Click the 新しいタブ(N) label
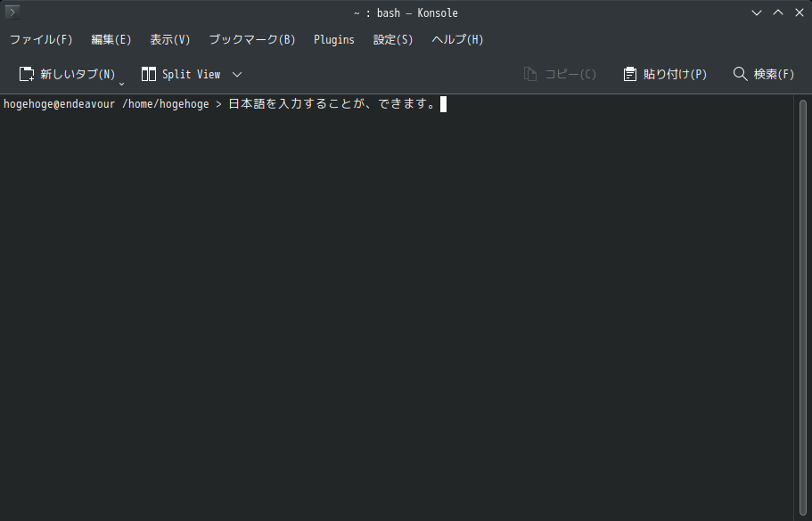Image resolution: width=812 pixels, height=521 pixels. pos(78,74)
